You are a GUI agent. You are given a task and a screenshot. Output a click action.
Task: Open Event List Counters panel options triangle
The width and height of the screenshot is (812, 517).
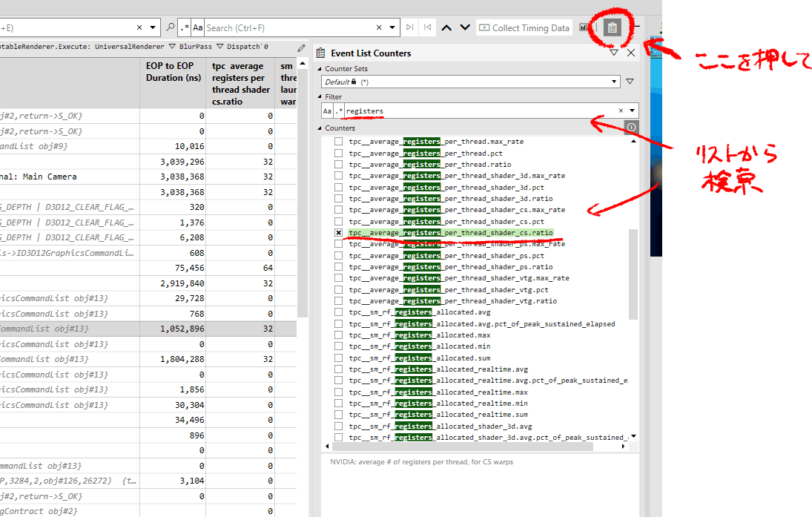[x=614, y=53]
